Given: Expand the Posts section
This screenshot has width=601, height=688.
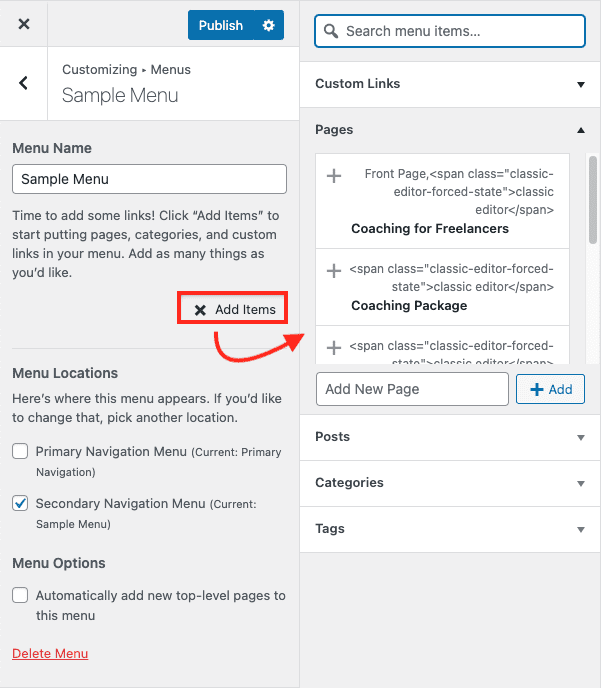Looking at the screenshot, I should pyautogui.click(x=580, y=437).
